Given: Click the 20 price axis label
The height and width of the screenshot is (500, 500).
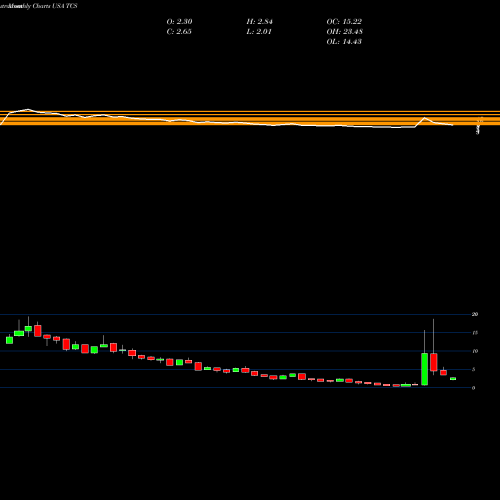Looking at the screenshot, I should pyautogui.click(x=475, y=314).
